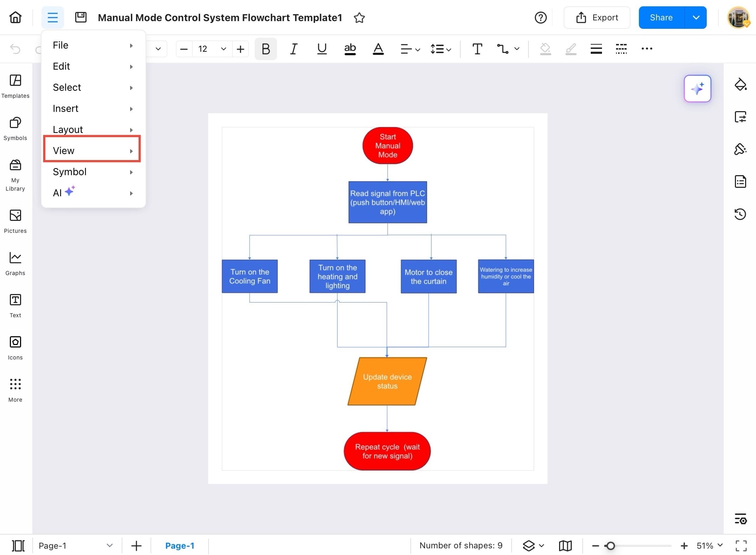
Task: Expand the Share button dropdown arrow
Action: (x=696, y=17)
